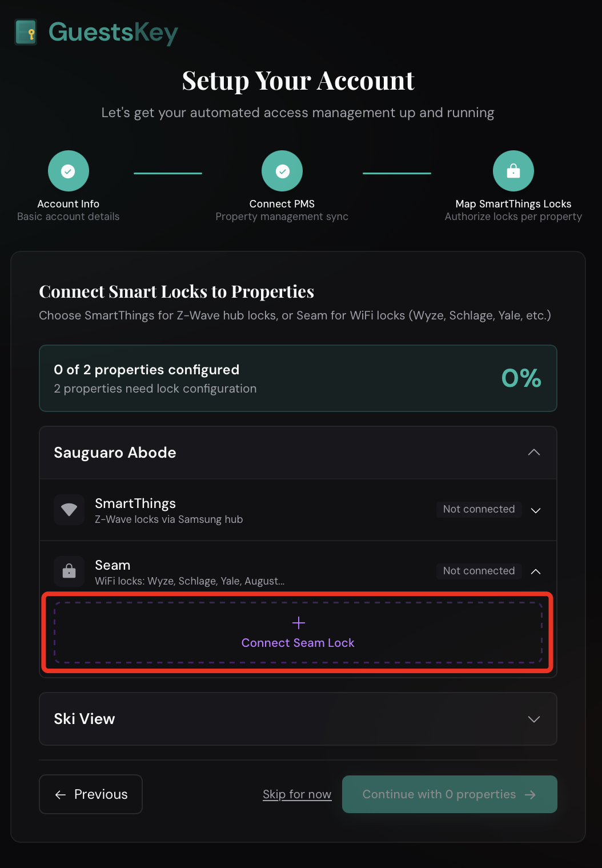The image size is (602, 868).
Task: Click the Connect Seam Lock button
Action: coord(298,643)
